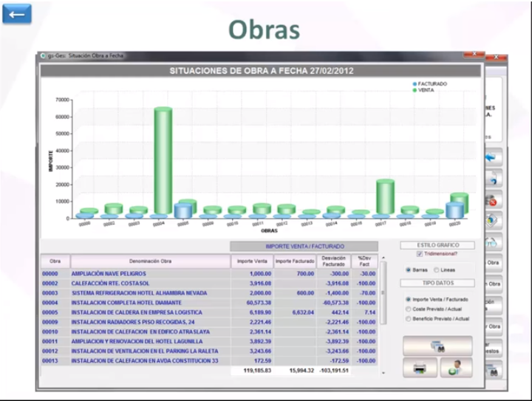
Task: Select the Barras chart style
Action: [408, 270]
